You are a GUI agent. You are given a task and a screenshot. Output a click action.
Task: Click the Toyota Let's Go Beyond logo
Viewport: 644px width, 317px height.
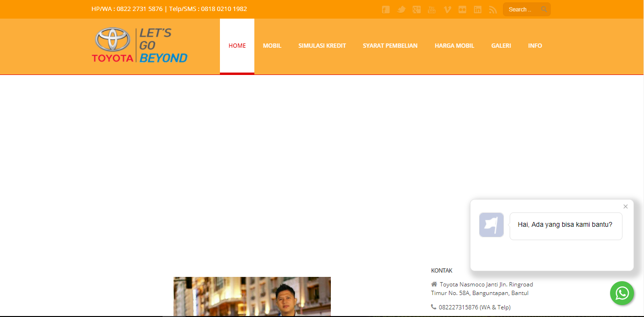[x=140, y=45]
